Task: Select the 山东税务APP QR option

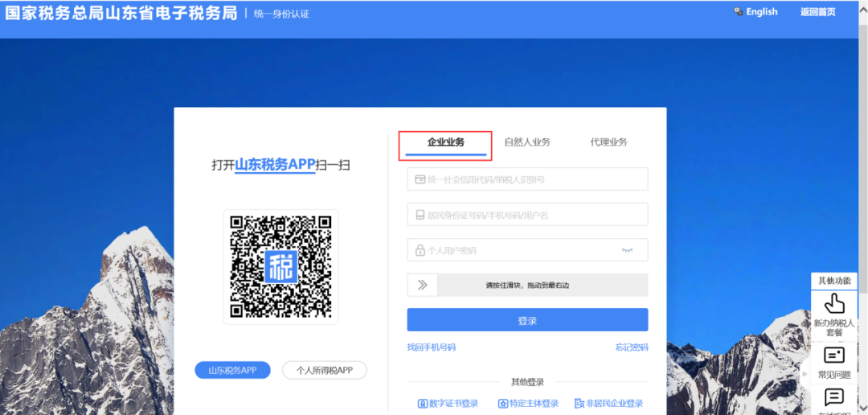Action: (232, 370)
